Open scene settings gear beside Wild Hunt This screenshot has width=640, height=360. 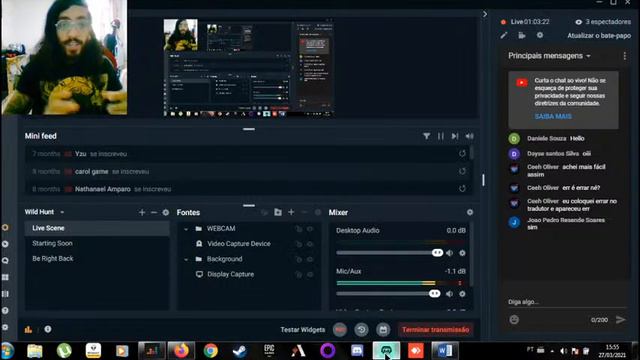[x=166, y=212]
